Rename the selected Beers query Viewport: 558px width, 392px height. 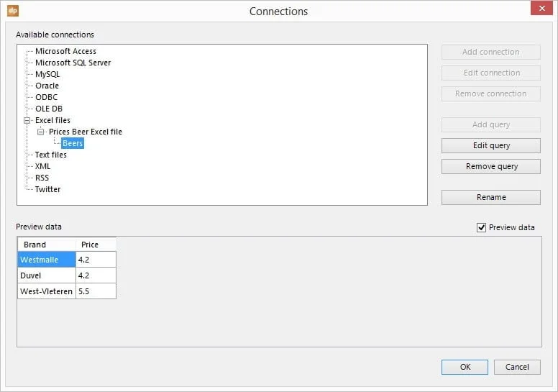[x=490, y=198]
